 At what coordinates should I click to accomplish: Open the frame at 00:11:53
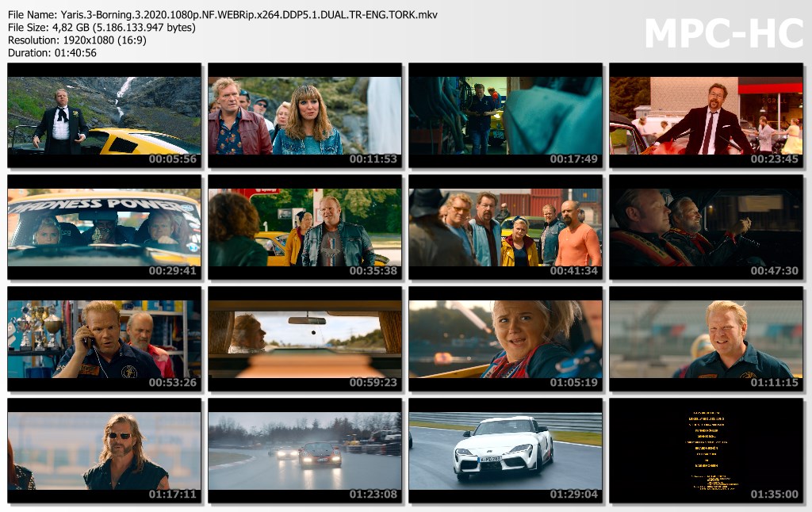pyautogui.click(x=305, y=116)
